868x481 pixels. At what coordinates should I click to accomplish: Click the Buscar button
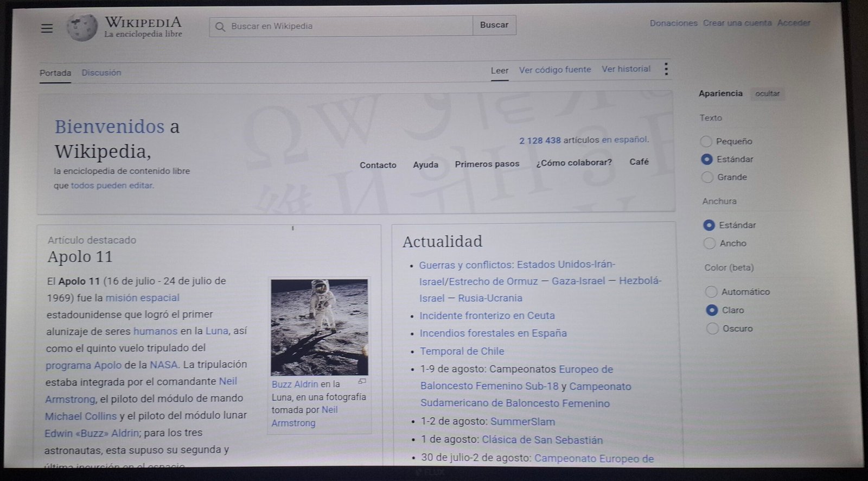(494, 25)
